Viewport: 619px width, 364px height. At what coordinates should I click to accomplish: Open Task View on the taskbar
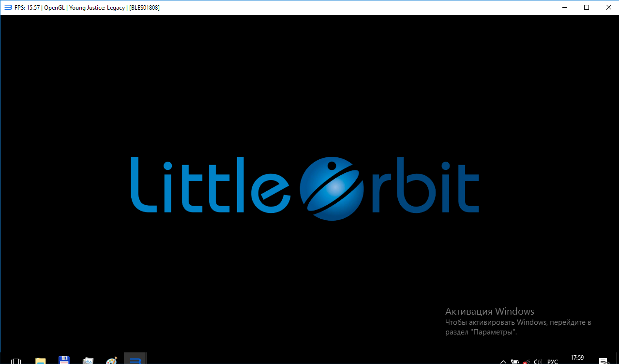coord(16,361)
